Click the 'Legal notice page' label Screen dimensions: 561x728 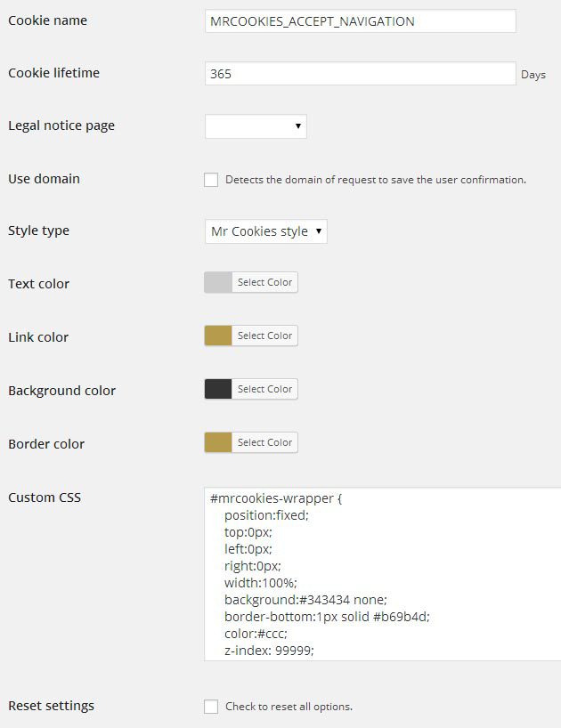tap(61, 125)
